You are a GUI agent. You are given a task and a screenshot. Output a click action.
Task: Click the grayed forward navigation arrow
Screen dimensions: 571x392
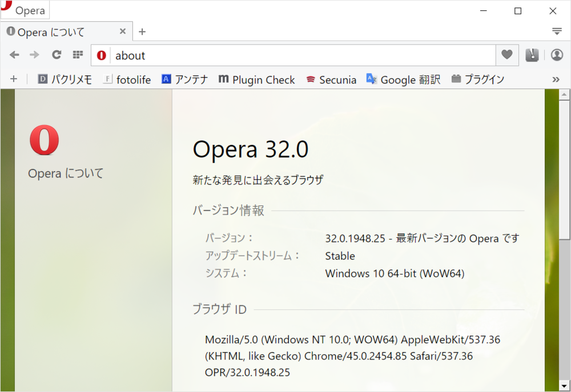tap(34, 55)
